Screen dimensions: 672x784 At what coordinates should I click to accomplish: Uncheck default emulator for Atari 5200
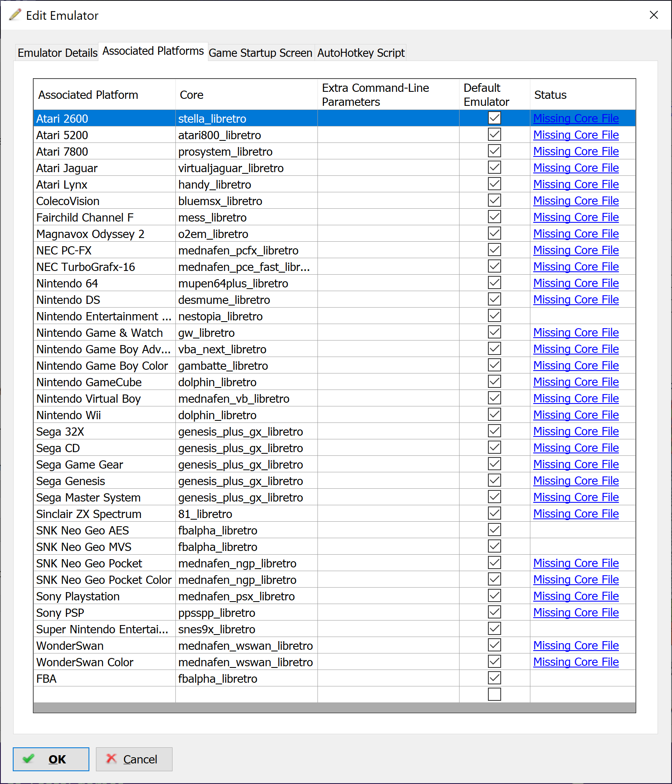point(495,135)
